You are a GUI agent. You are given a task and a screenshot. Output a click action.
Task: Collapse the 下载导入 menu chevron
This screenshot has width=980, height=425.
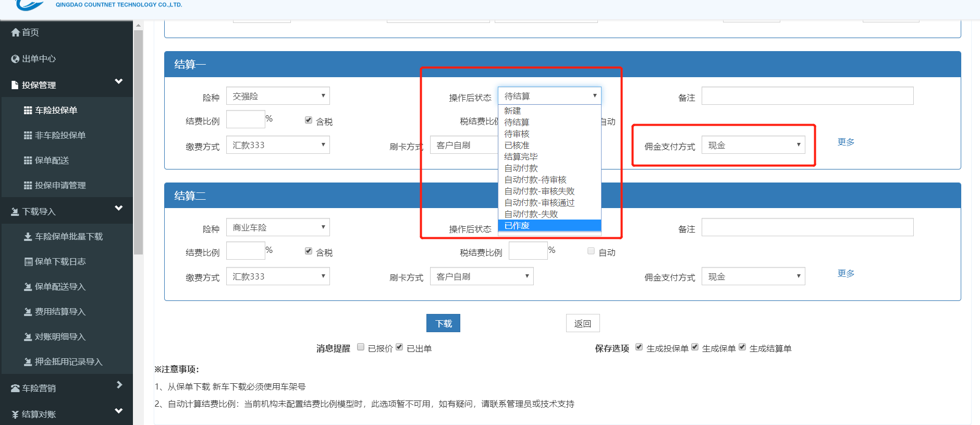pos(119,208)
